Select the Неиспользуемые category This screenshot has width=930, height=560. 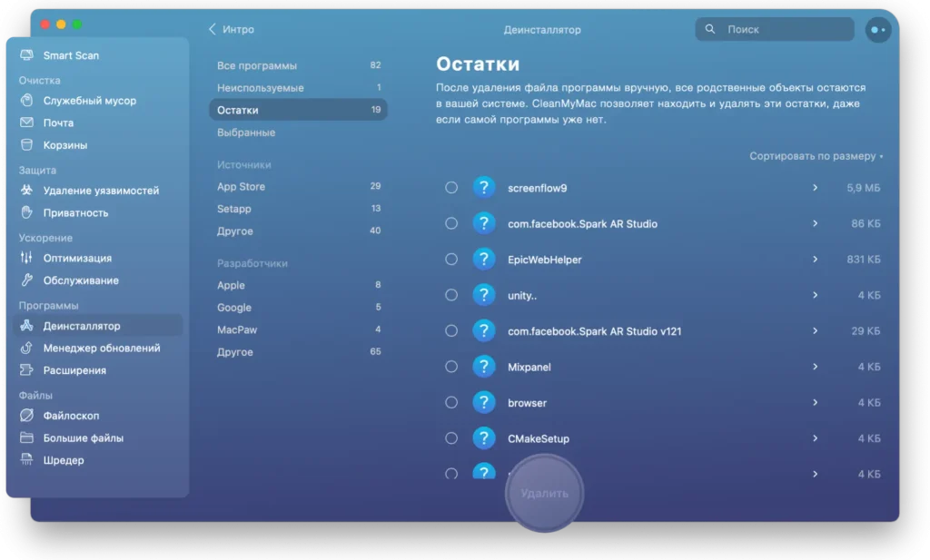click(x=261, y=88)
